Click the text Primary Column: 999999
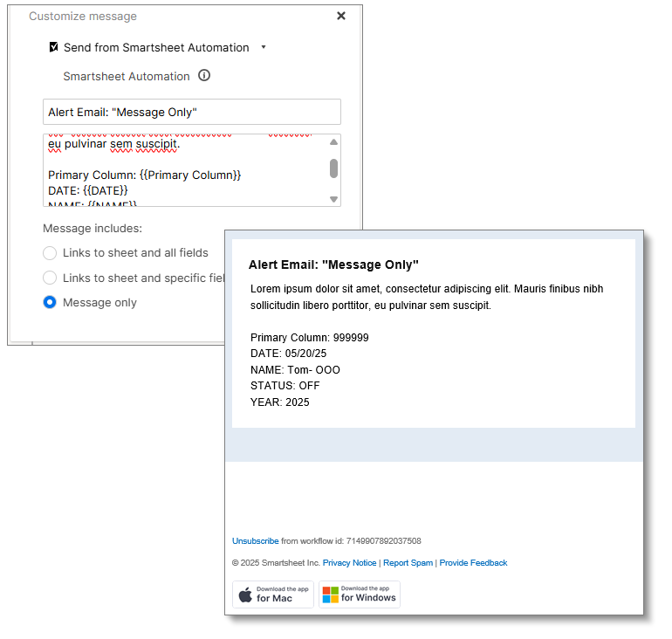 [x=310, y=338]
